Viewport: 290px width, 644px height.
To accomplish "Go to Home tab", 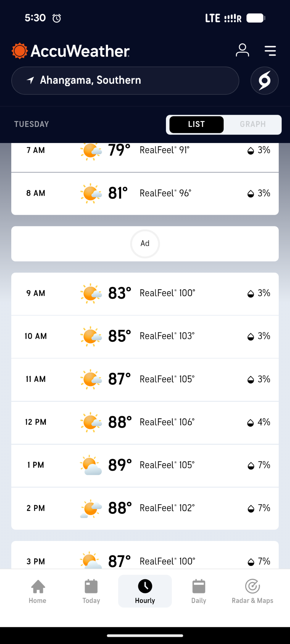I will tap(38, 591).
